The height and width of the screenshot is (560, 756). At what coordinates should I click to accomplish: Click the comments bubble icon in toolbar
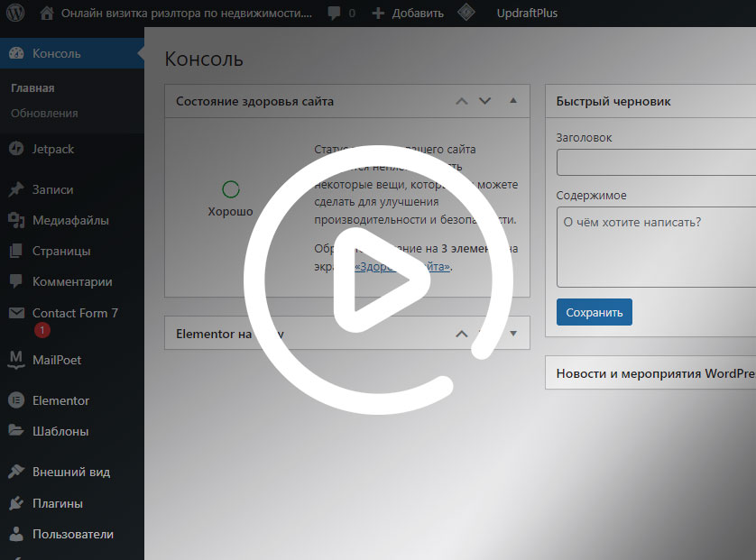(x=335, y=14)
